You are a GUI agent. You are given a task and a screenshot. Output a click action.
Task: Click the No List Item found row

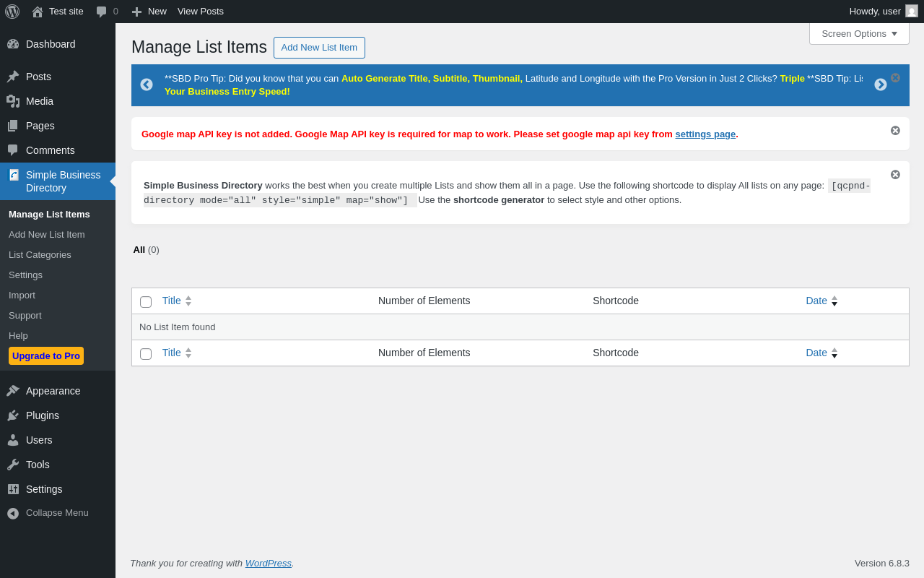tap(520, 327)
